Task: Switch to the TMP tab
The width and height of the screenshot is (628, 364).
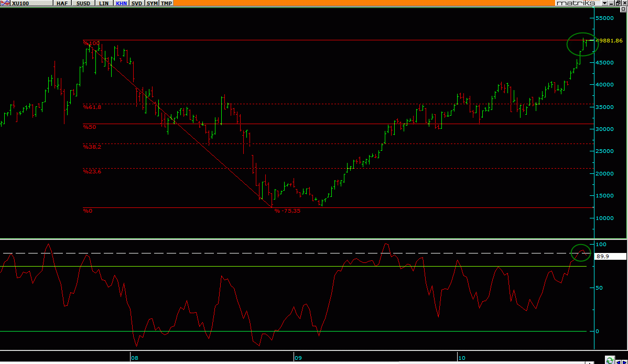Action: (x=166, y=3)
